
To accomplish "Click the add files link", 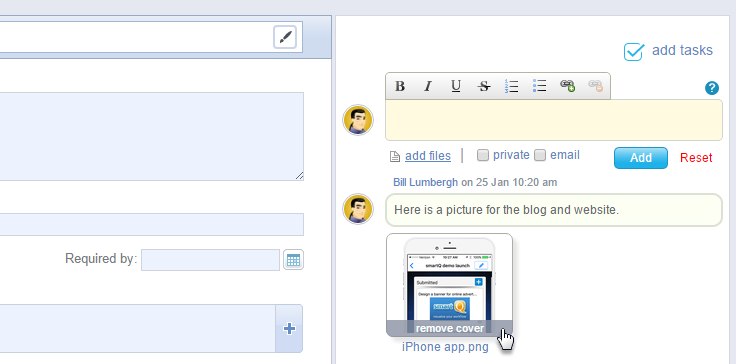I will pyautogui.click(x=428, y=156).
